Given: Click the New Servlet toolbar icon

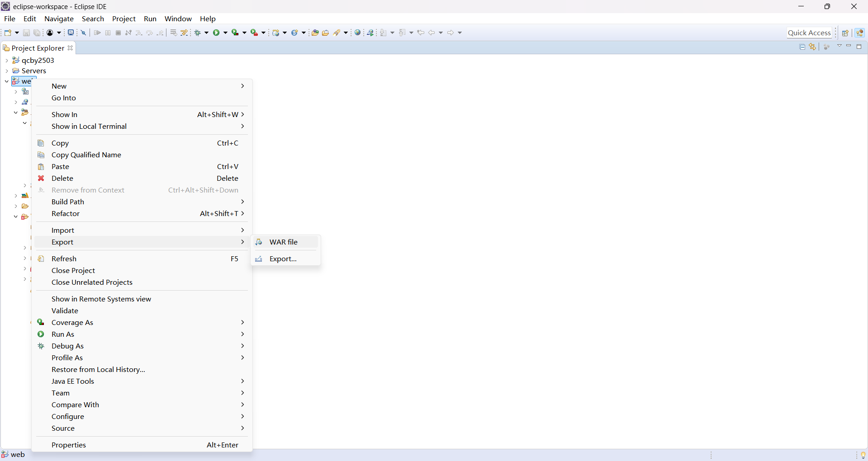Looking at the screenshot, I should coord(294,33).
